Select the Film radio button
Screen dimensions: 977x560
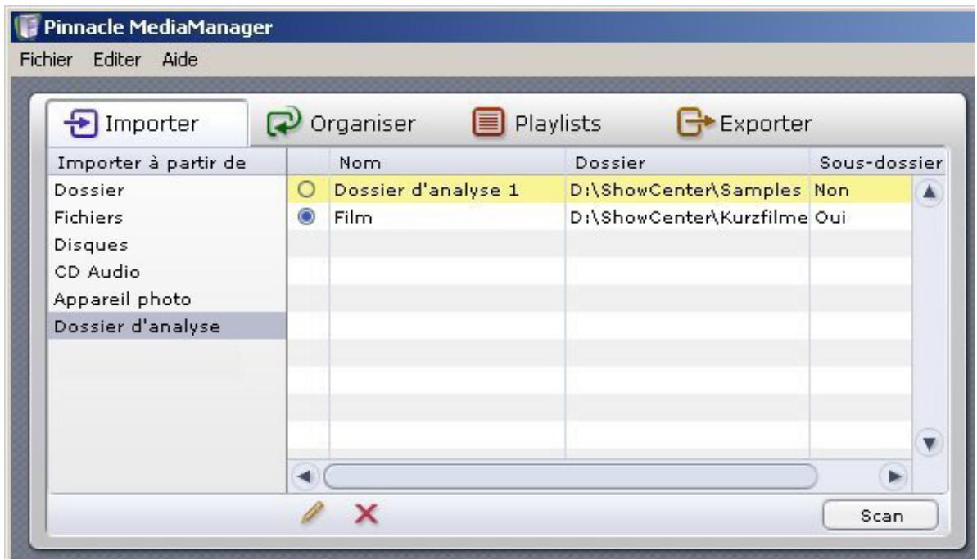[306, 217]
